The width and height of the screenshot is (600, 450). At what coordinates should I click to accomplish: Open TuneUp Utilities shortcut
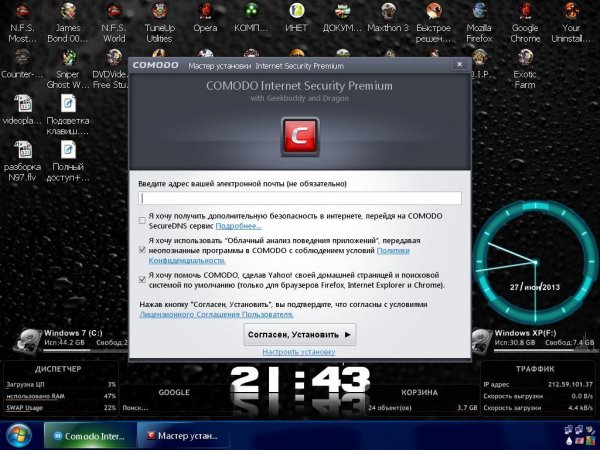(x=160, y=11)
